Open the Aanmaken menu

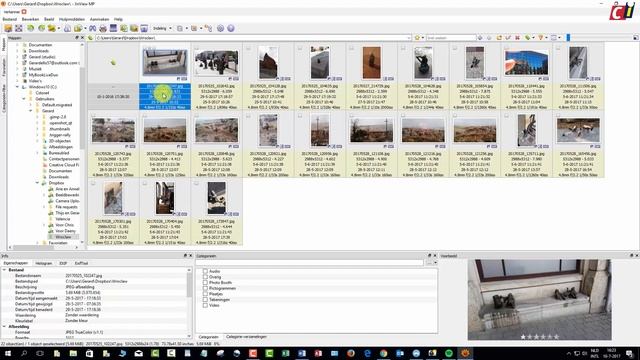(99, 19)
